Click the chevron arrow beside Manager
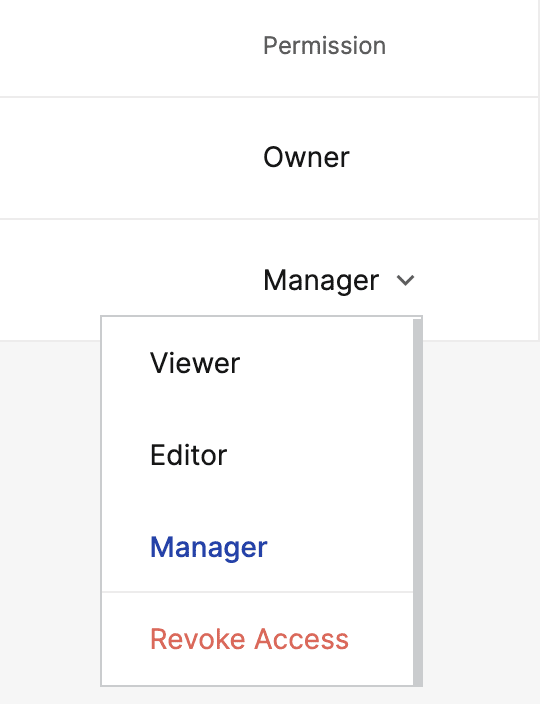This screenshot has height=704, width=540. point(405,280)
